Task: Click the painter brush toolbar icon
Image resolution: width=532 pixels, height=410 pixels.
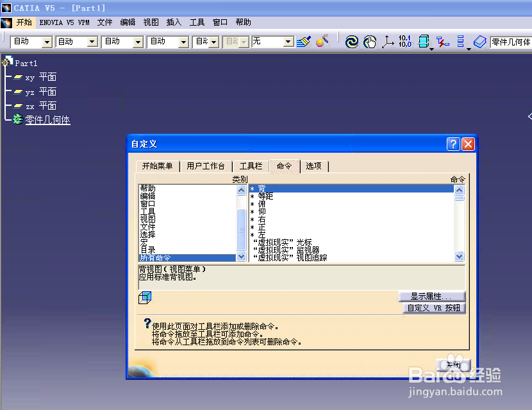Action: tap(304, 42)
